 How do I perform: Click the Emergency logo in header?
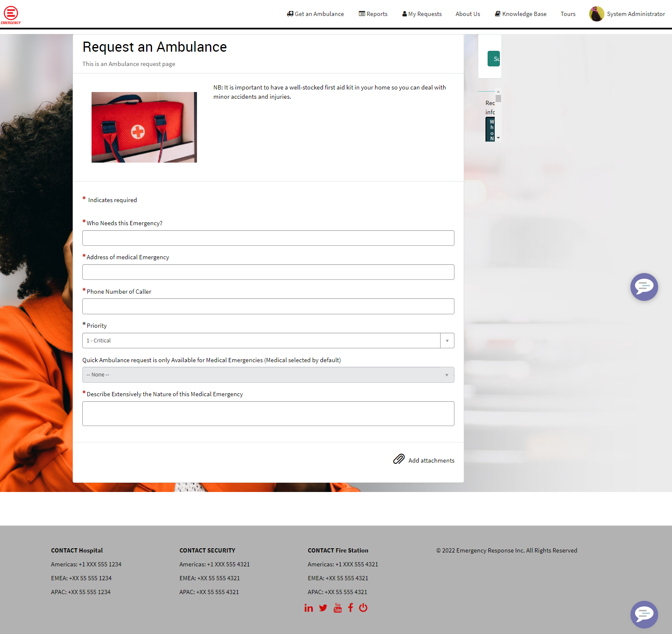(11, 15)
